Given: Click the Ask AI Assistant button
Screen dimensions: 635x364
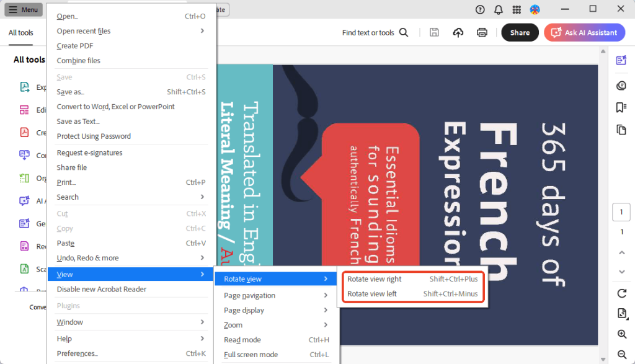Looking at the screenshot, I should [584, 33].
